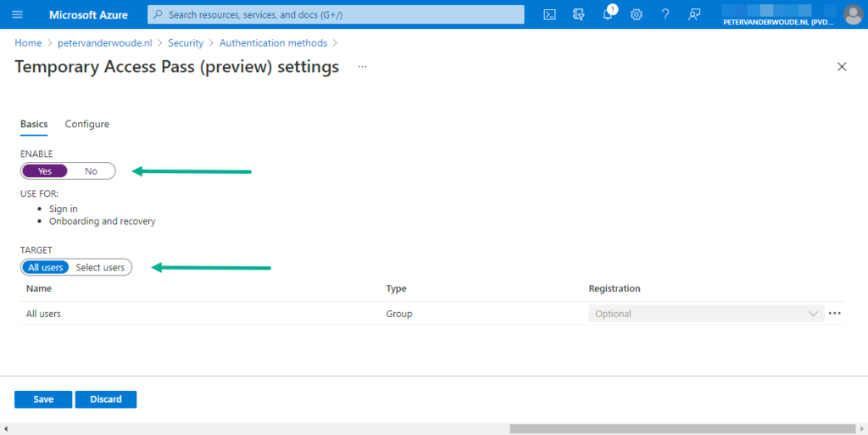868x435 pixels.
Task: Open the account profile avatar
Action: [x=852, y=14]
